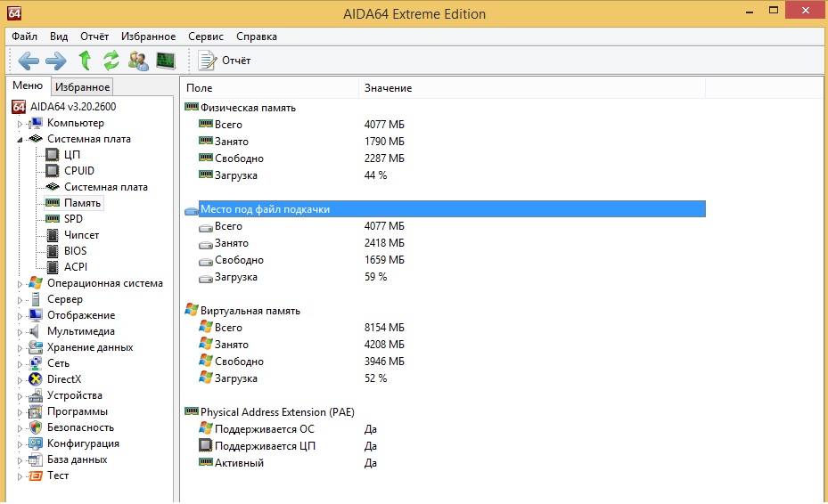Click the База данных icon

point(36,459)
